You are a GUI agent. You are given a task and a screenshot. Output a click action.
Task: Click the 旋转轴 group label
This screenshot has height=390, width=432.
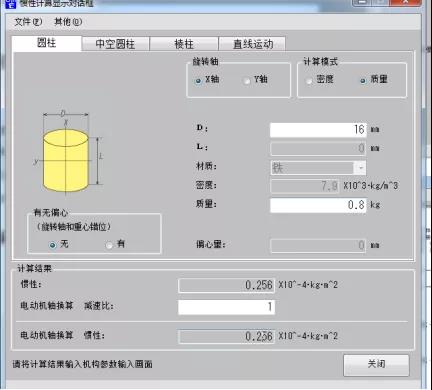(205, 62)
